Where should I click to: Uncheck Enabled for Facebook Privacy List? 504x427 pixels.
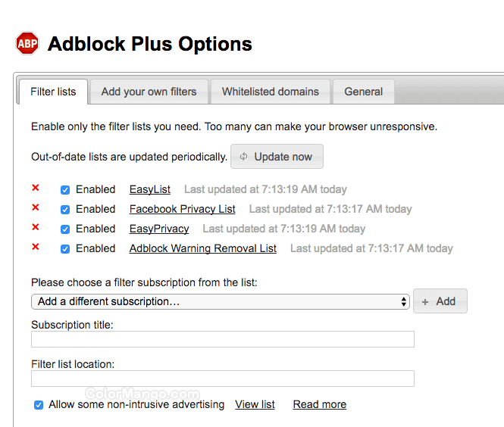coord(65,210)
